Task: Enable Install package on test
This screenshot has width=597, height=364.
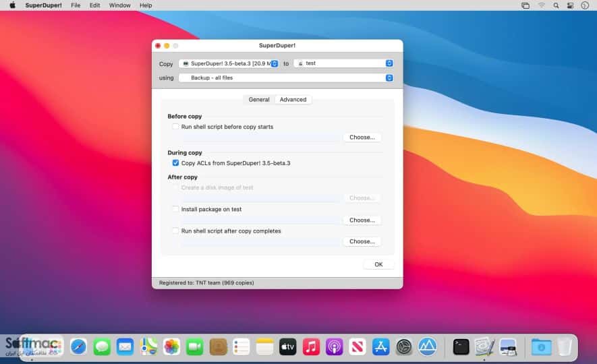Action: [x=175, y=209]
